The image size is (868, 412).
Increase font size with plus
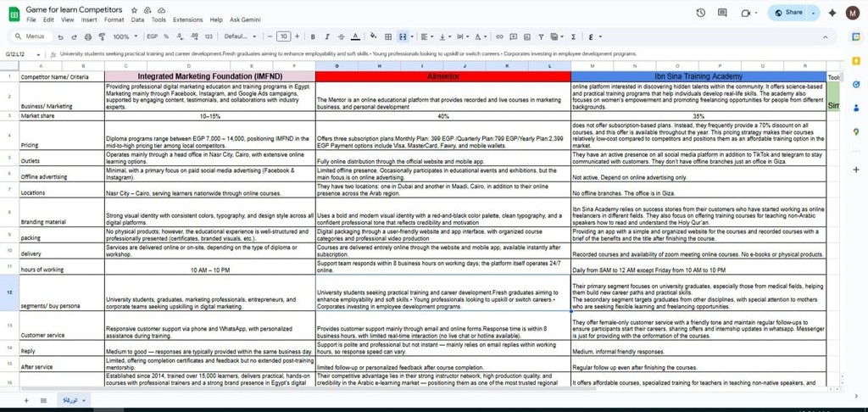[298, 36]
